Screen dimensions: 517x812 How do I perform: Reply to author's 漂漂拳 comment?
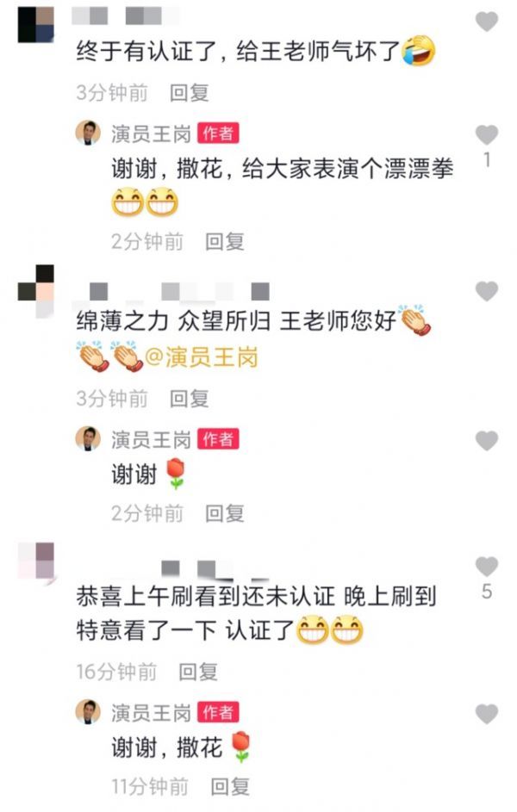pos(224,241)
